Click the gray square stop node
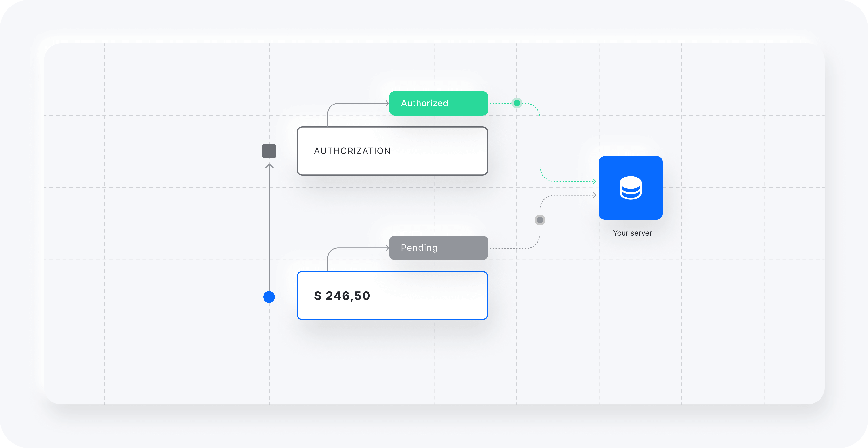The image size is (868, 448). pyautogui.click(x=269, y=151)
